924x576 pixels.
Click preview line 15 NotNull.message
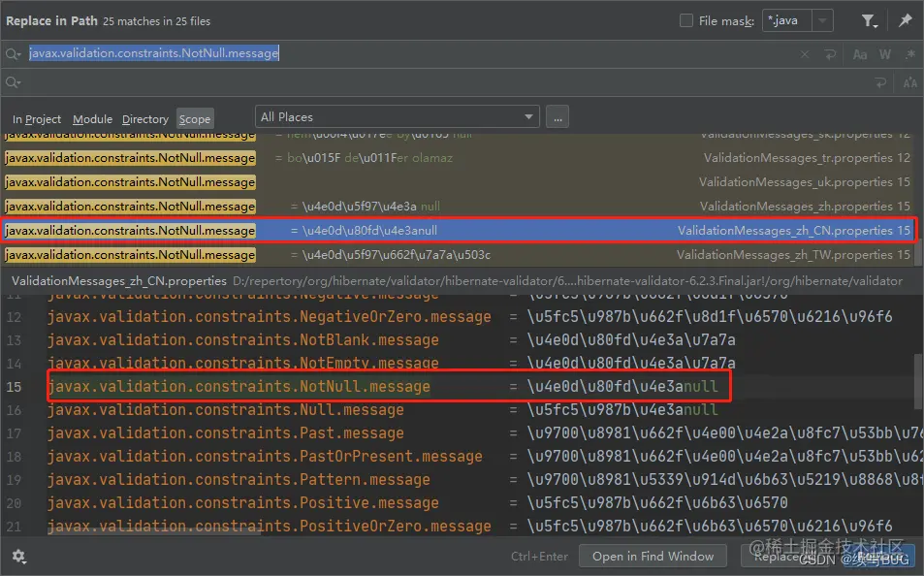[x=239, y=387]
